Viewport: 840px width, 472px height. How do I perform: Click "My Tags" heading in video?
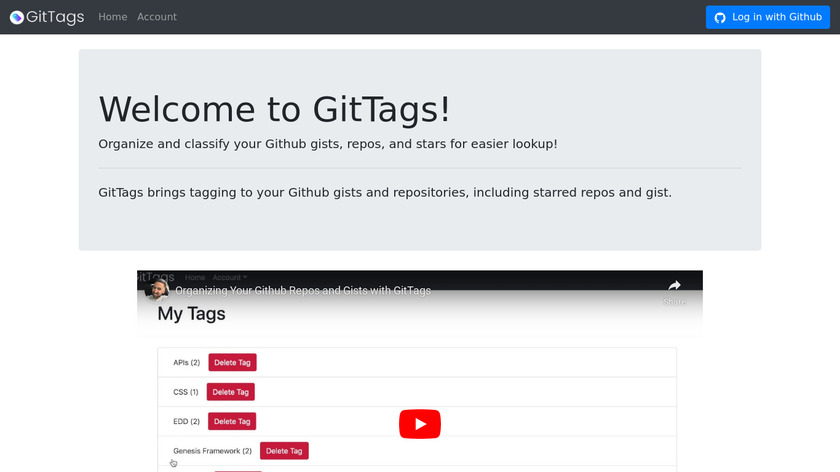pos(191,313)
